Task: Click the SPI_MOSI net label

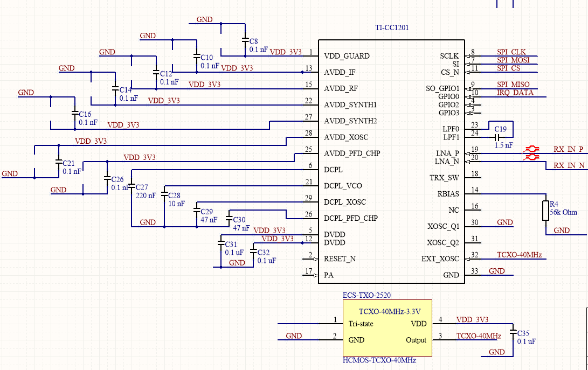Action: 514,60
